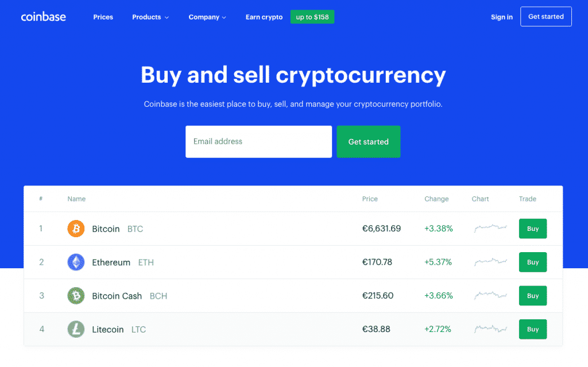Click the Bitcoin Cash green icon

(x=76, y=296)
